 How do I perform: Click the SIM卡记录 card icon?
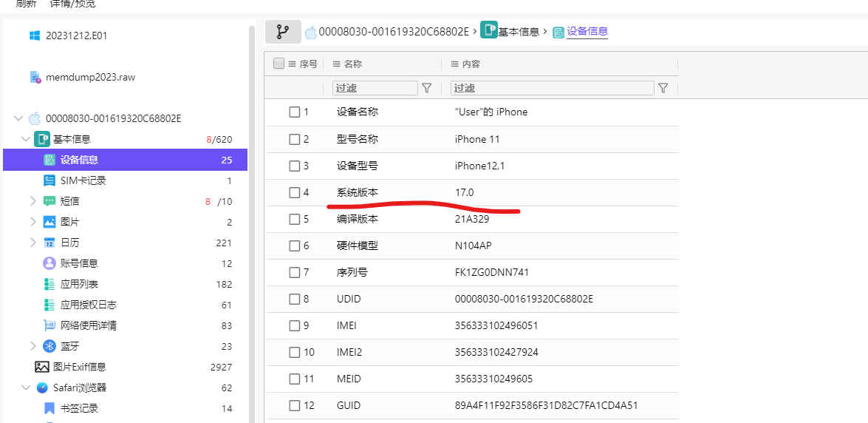click(x=49, y=180)
